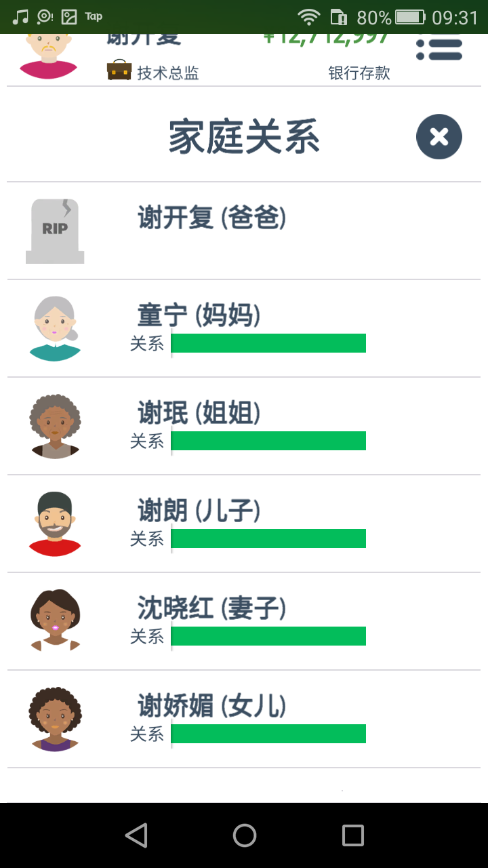Tap sister 谢珉's avatar
This screenshot has height=868, width=488.
pyautogui.click(x=55, y=427)
